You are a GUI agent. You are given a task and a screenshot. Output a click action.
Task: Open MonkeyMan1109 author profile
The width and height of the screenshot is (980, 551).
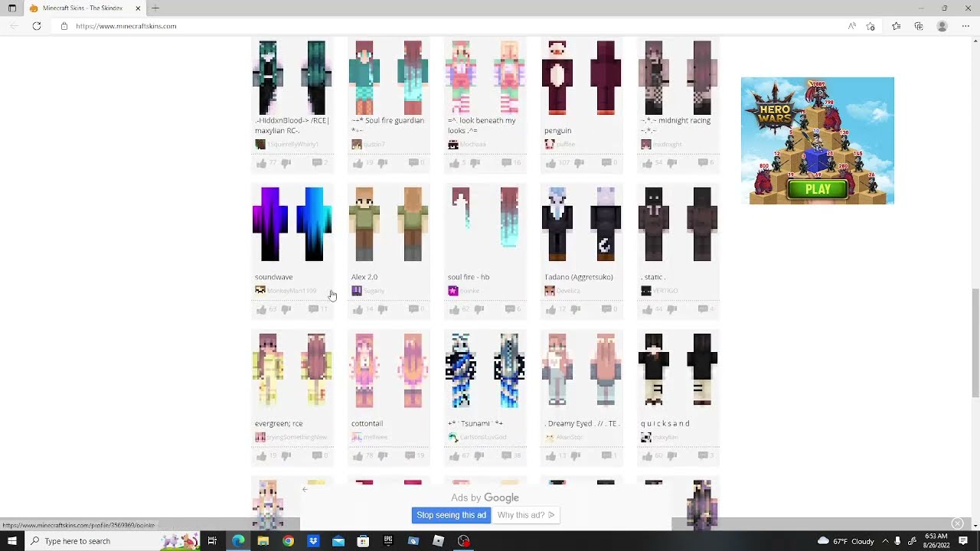click(x=292, y=291)
